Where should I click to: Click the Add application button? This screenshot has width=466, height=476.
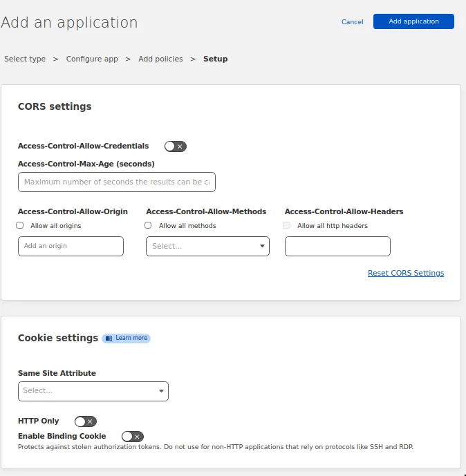click(413, 21)
